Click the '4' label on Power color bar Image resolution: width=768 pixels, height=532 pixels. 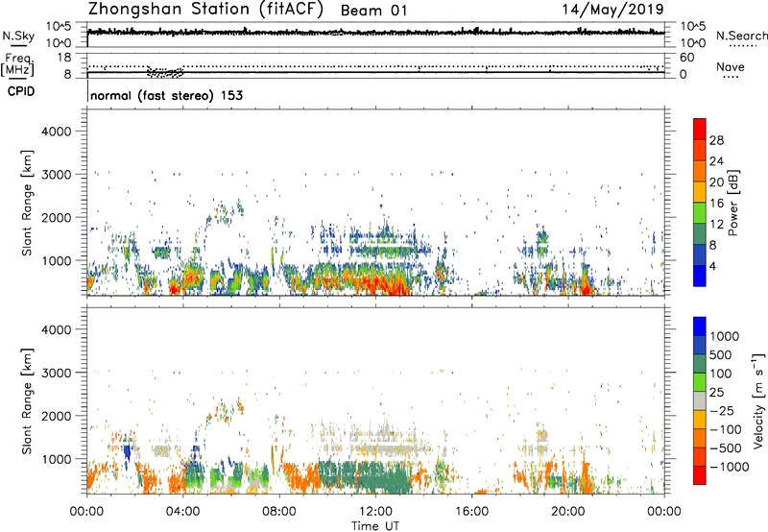[x=712, y=266]
